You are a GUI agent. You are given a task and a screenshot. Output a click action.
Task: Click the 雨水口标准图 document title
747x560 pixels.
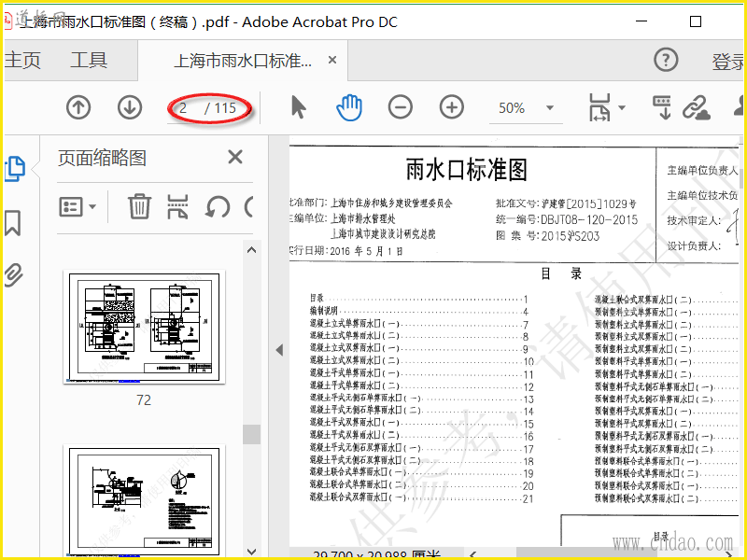click(466, 170)
